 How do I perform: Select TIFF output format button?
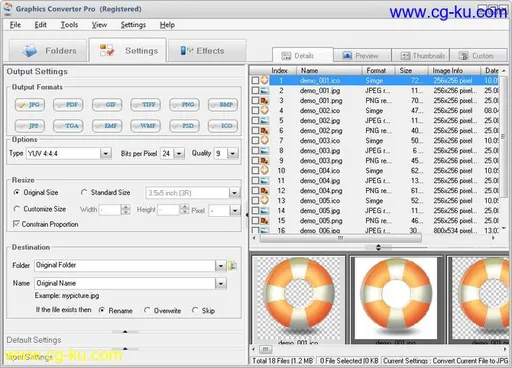pos(145,105)
